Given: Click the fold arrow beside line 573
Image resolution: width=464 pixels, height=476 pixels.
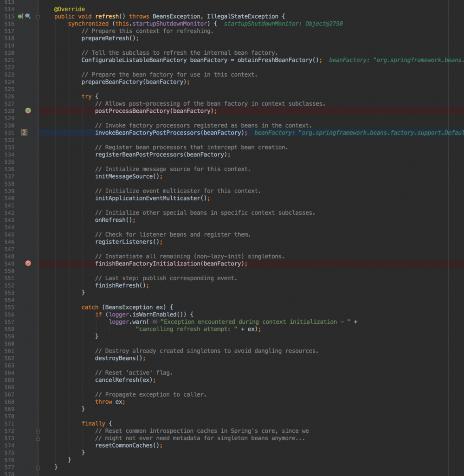Looking at the screenshot, I should pos(38,438).
